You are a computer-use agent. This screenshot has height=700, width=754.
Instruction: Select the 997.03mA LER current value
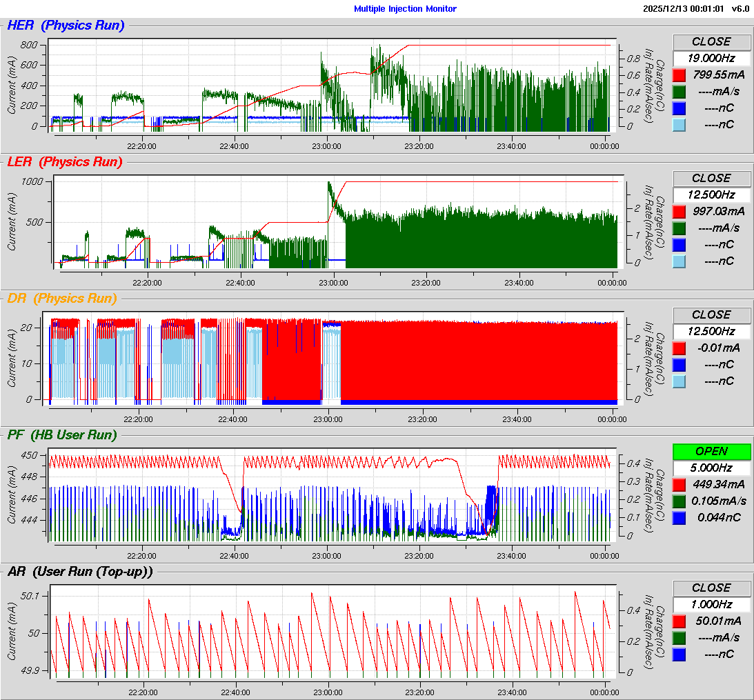coord(715,212)
